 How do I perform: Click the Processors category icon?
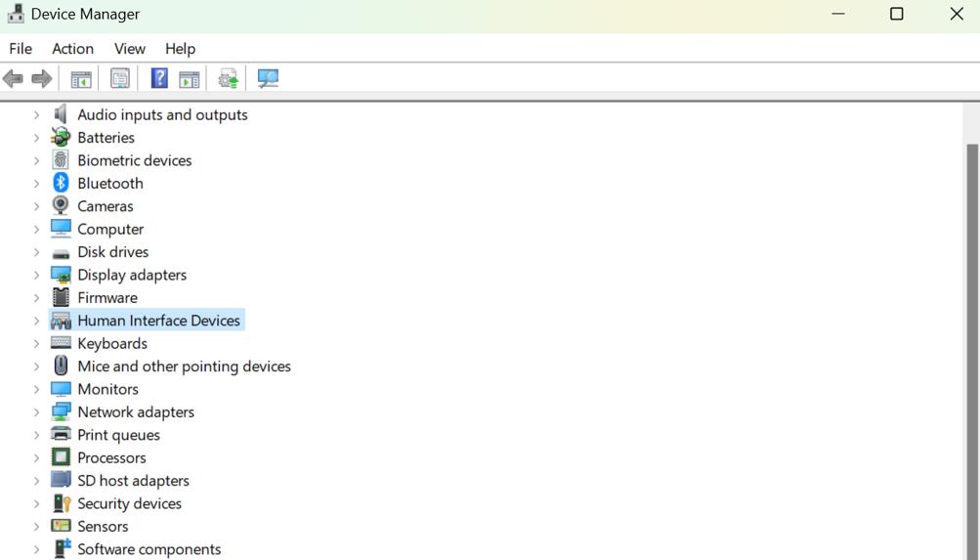61,457
